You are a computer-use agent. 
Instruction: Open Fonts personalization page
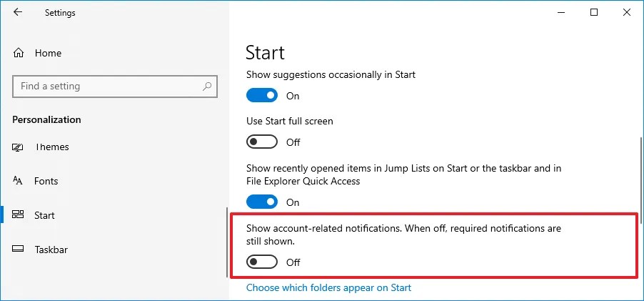click(x=46, y=181)
